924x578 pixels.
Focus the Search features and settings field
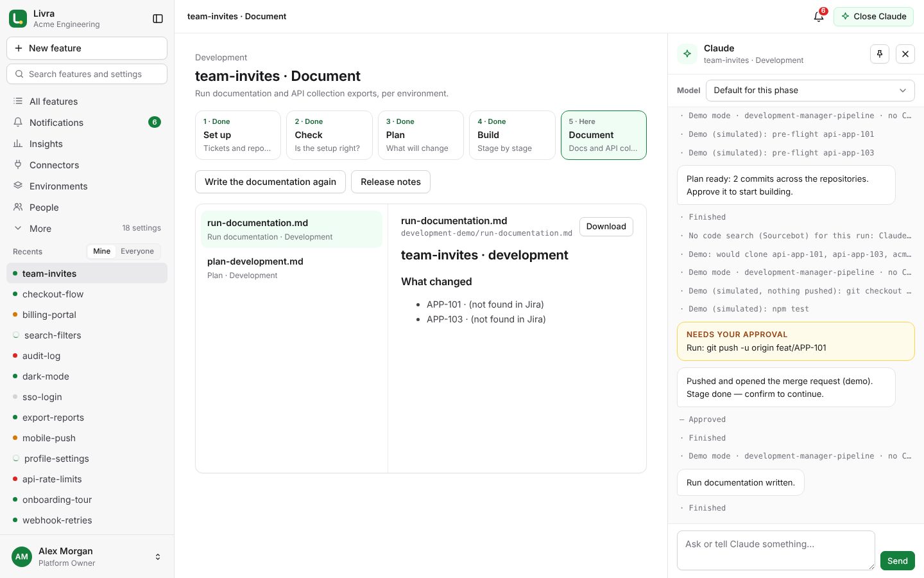coord(87,74)
